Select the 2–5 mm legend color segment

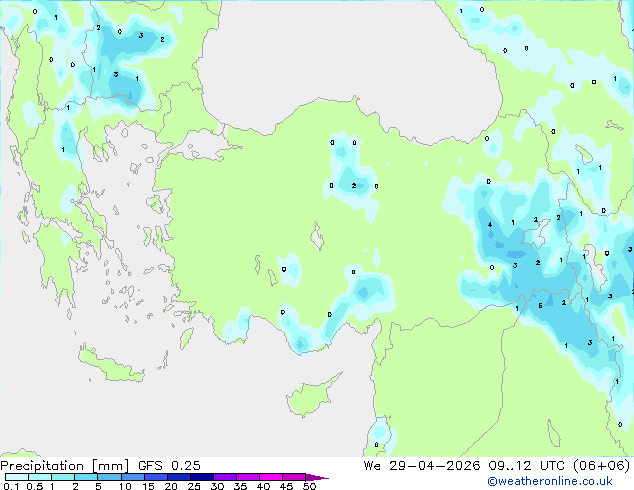(86, 477)
